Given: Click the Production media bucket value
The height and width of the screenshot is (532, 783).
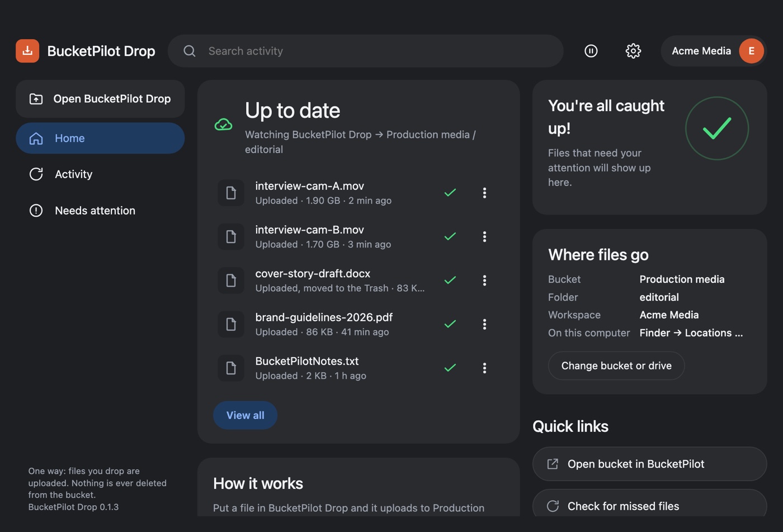Looking at the screenshot, I should 682,279.
